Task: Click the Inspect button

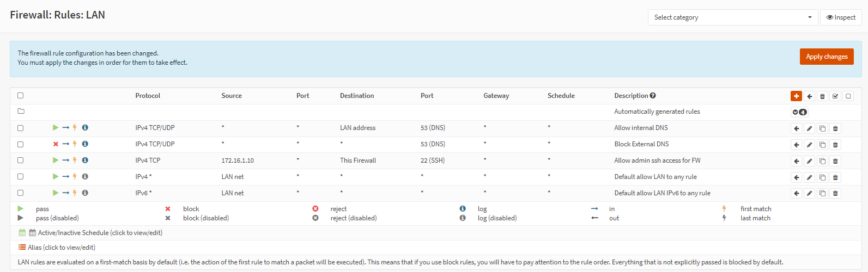Action: coord(841,17)
